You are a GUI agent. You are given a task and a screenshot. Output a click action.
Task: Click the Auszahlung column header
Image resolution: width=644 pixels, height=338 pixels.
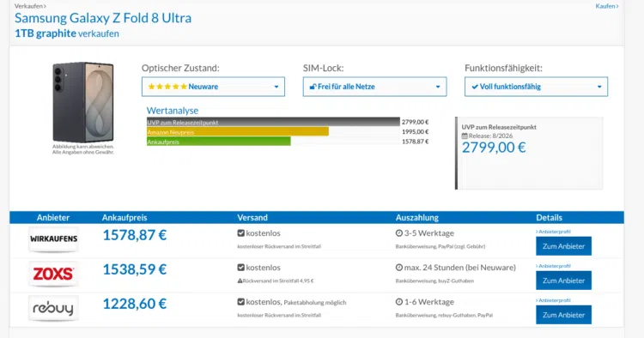click(x=416, y=218)
